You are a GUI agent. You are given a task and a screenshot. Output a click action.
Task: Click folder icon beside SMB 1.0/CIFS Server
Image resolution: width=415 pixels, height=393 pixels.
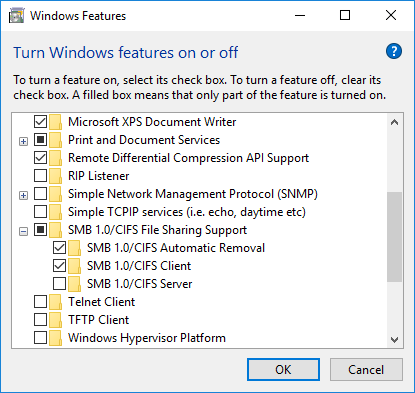pyautogui.click(x=74, y=284)
